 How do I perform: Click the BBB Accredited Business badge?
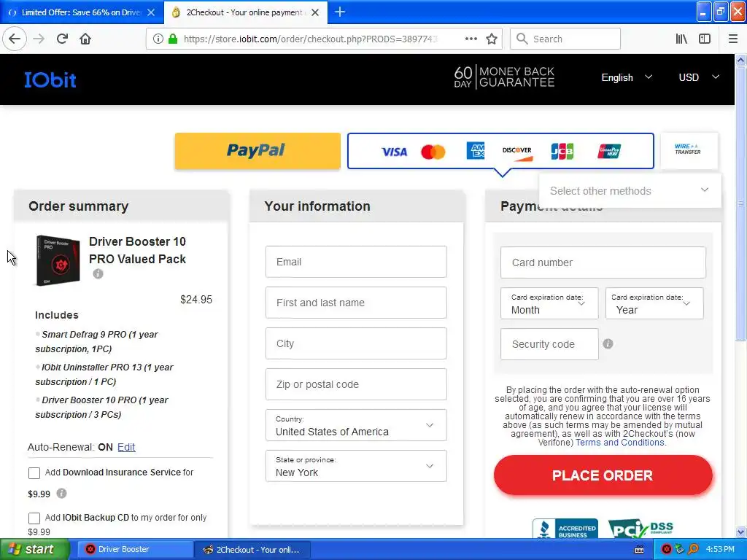[x=565, y=528]
